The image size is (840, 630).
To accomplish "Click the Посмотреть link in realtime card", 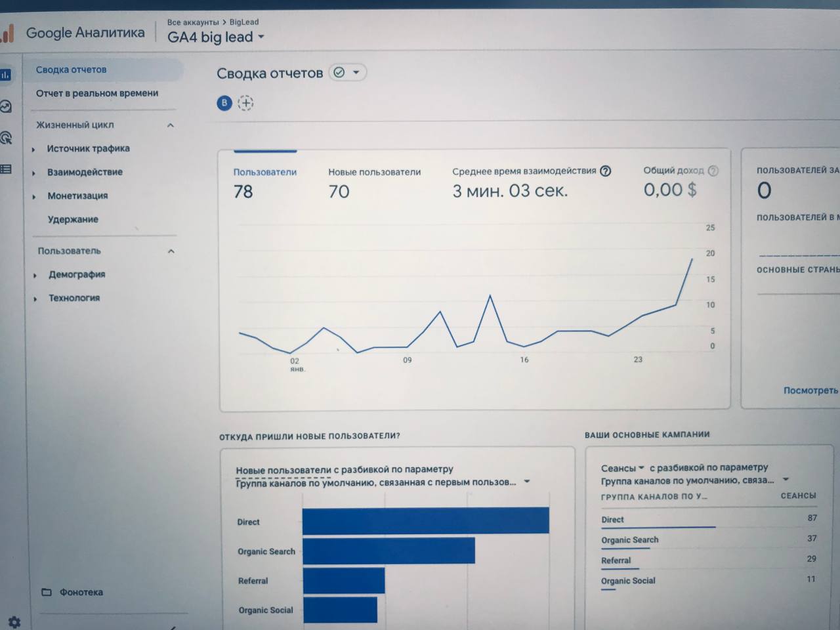I will tap(810, 390).
